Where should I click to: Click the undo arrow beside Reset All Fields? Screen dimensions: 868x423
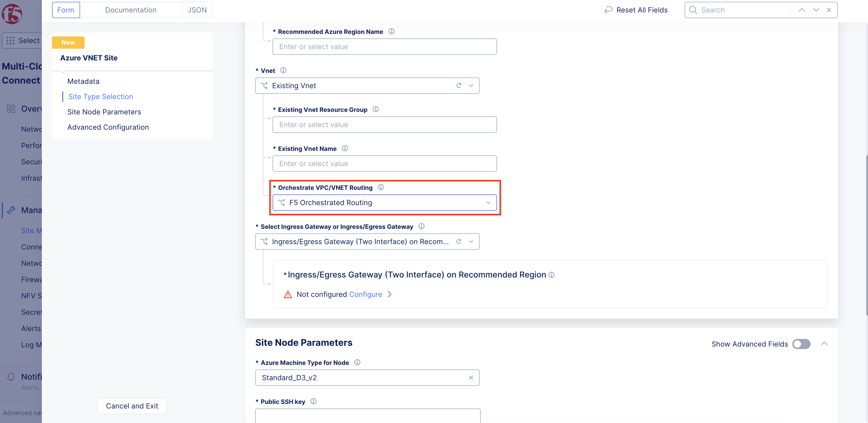[608, 10]
